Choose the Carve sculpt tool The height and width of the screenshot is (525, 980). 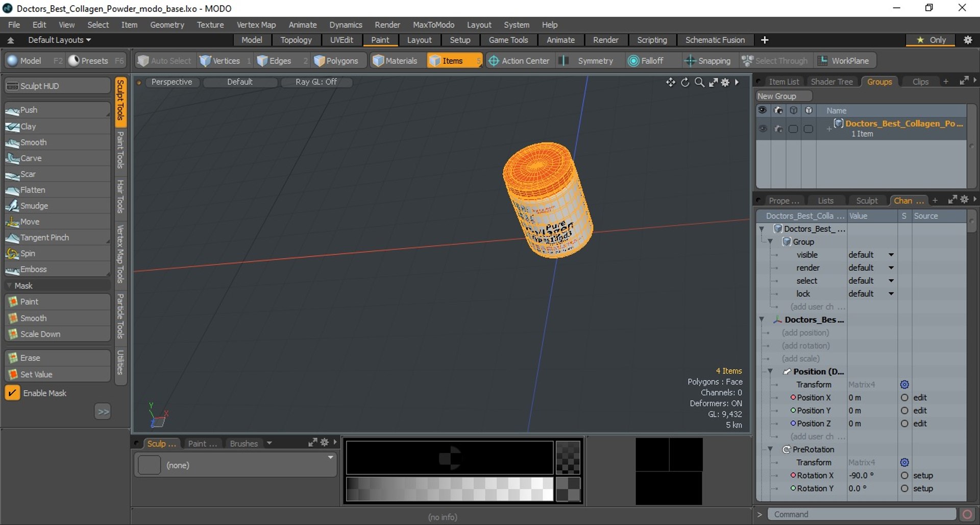57,158
